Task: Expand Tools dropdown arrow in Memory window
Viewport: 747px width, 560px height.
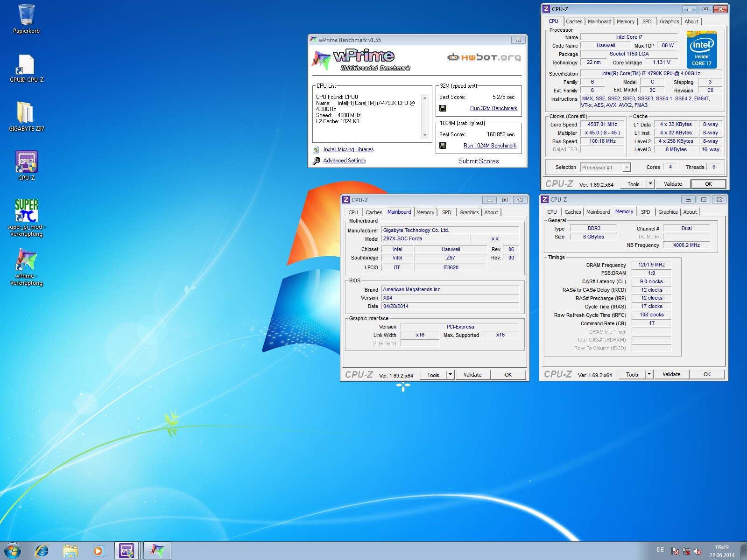Action: click(649, 374)
